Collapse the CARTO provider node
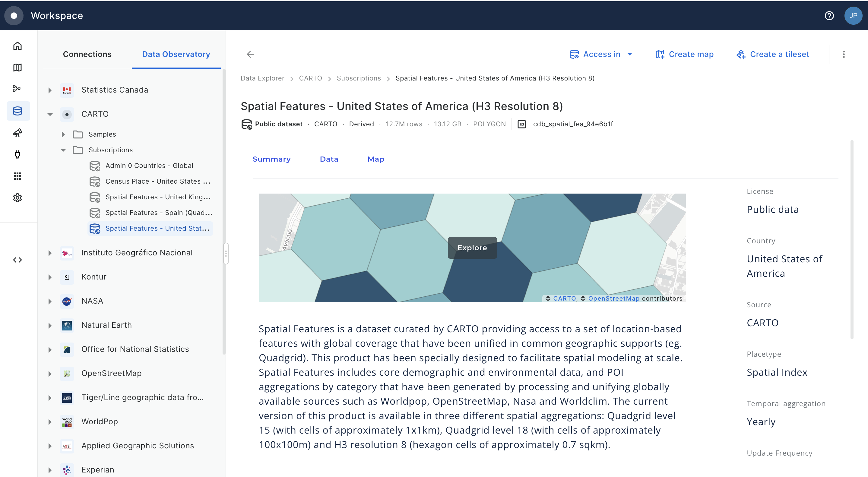The width and height of the screenshot is (868, 477). tap(50, 114)
